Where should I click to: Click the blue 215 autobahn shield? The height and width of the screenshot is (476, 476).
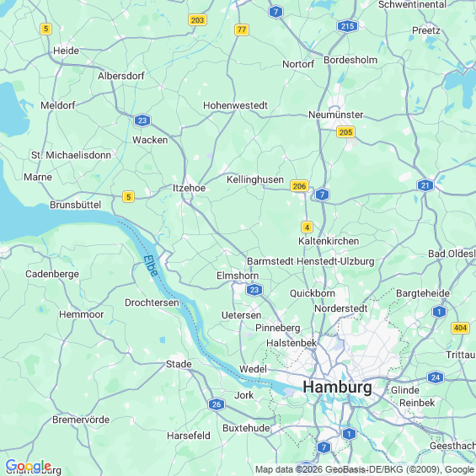click(347, 26)
